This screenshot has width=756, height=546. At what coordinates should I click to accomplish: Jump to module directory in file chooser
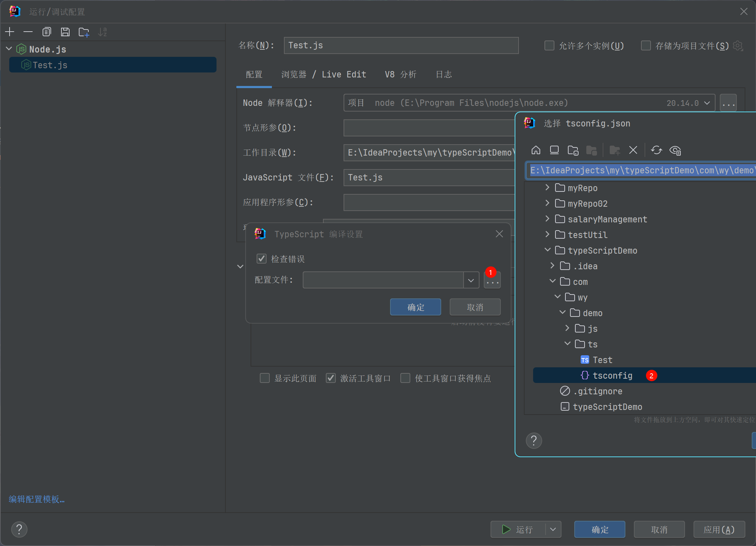point(591,150)
